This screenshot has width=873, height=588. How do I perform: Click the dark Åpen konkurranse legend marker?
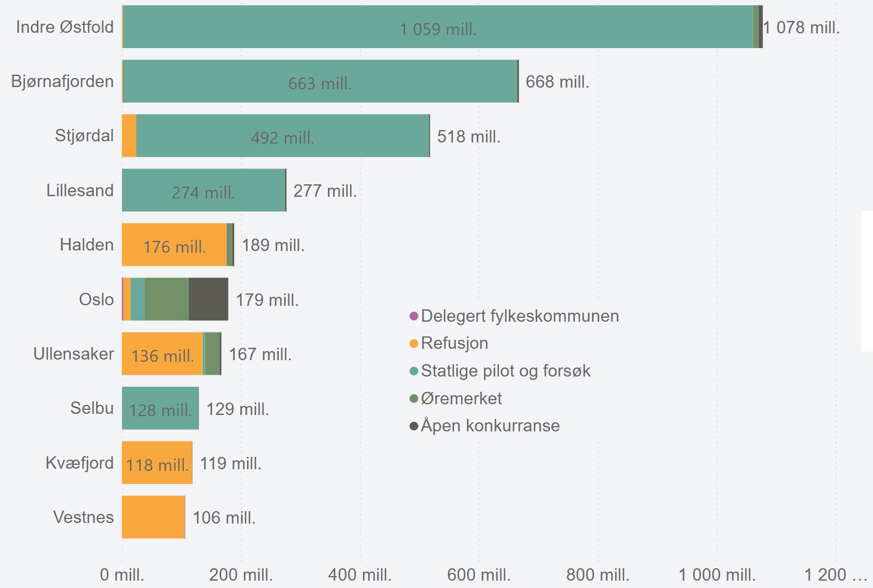pyautogui.click(x=414, y=426)
